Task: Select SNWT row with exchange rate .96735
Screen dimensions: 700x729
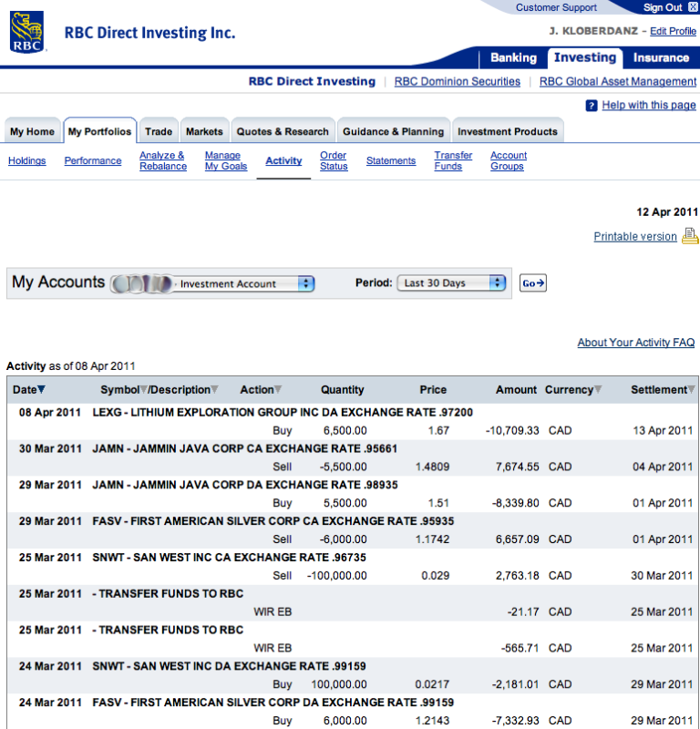Action: click(353, 566)
